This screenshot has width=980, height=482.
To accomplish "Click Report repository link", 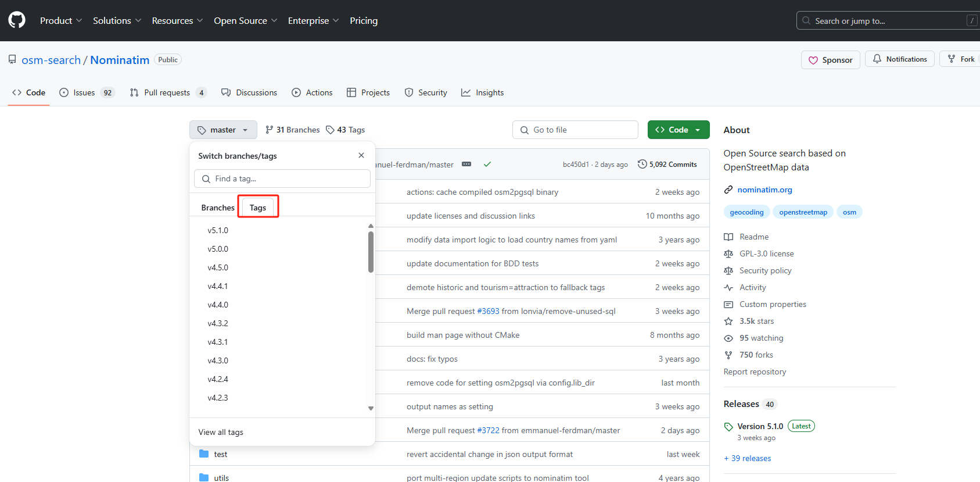I will click(x=755, y=372).
